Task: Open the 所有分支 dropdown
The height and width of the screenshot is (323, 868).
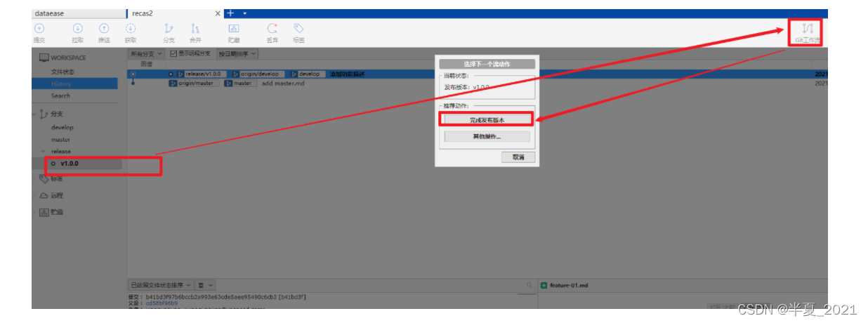Action: [x=147, y=54]
